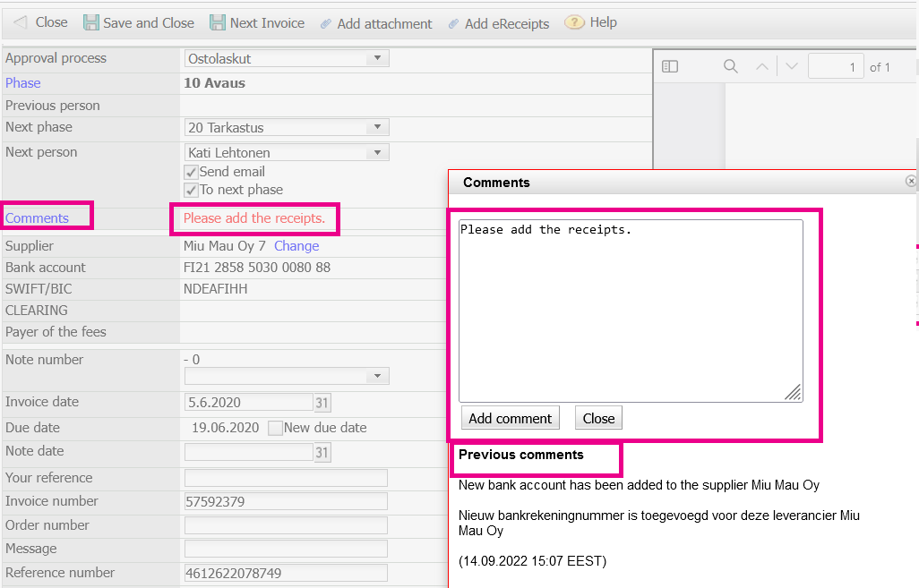Viewport: 919px width, 588px height.
Task: Open the Next person Kati Lehtonen dropdown
Action: pos(287,152)
